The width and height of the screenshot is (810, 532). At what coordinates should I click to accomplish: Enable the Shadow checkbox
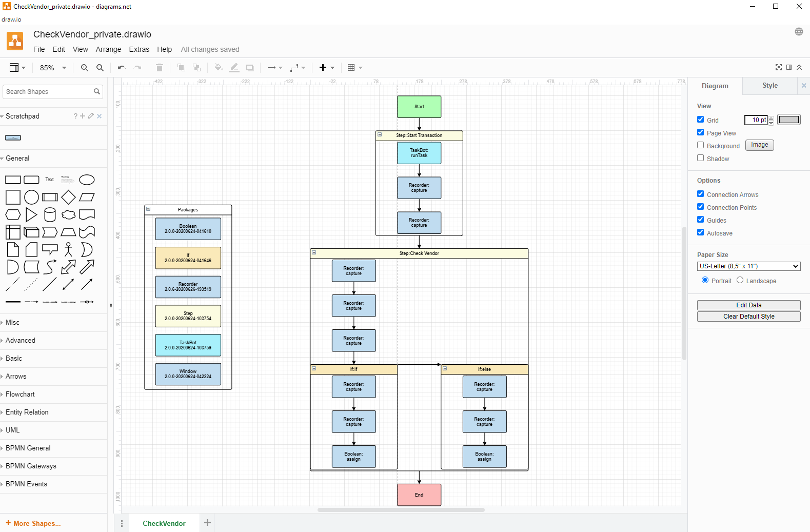point(700,158)
